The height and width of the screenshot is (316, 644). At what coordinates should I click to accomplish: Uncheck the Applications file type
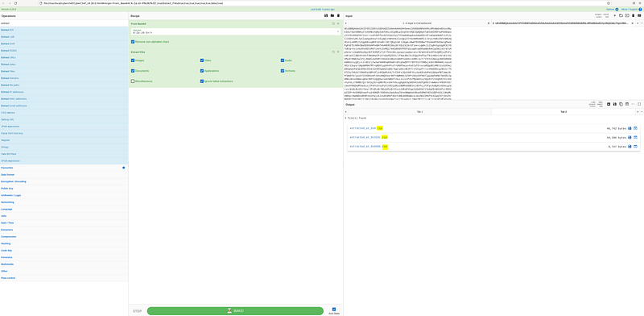(202, 71)
